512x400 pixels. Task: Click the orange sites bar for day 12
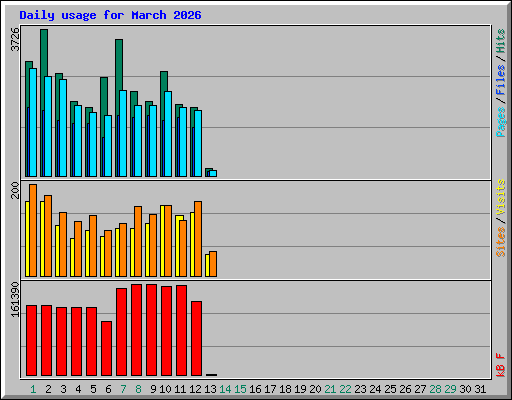coord(198,239)
